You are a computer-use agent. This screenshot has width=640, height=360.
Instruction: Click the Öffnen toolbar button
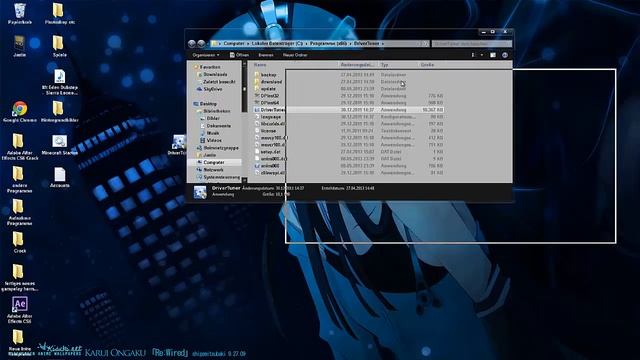point(239,55)
